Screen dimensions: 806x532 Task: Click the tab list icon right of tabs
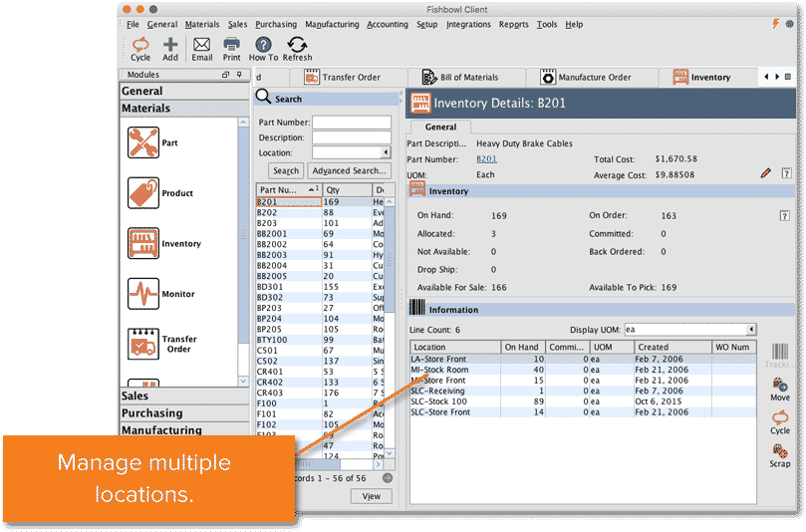point(787,77)
